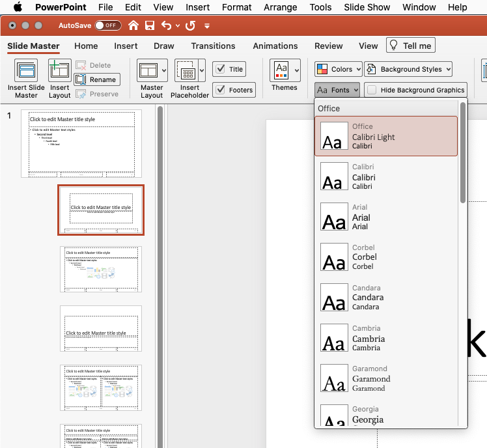Click the Rename layout button
The image size is (487, 448).
click(x=96, y=79)
